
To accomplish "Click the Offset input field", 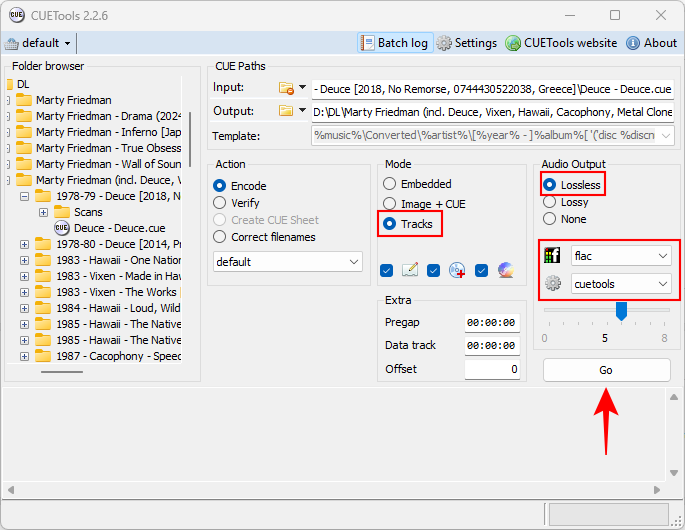I will (x=492, y=370).
